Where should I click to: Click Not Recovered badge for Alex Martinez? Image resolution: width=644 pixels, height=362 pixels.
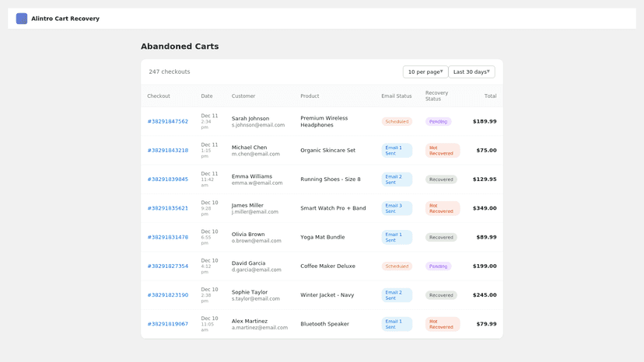443,324
